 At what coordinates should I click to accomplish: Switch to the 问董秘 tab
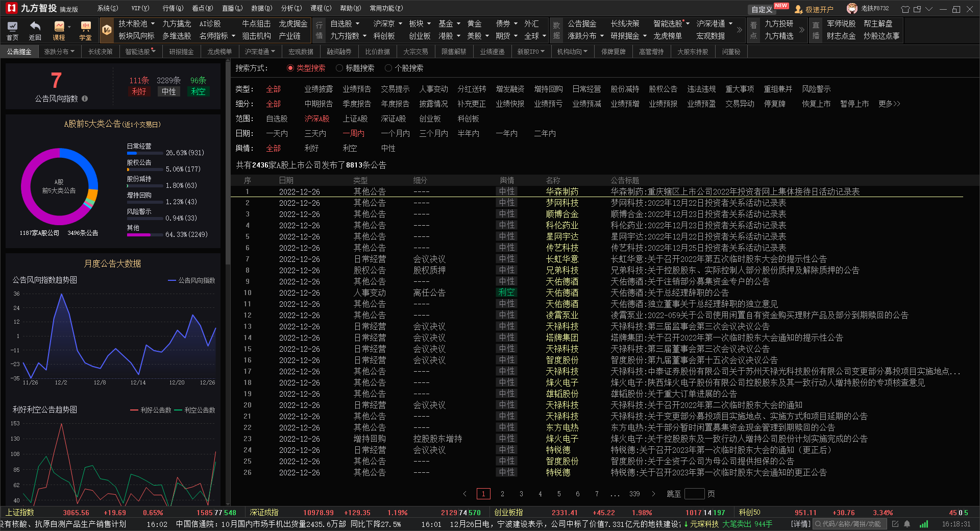731,52
